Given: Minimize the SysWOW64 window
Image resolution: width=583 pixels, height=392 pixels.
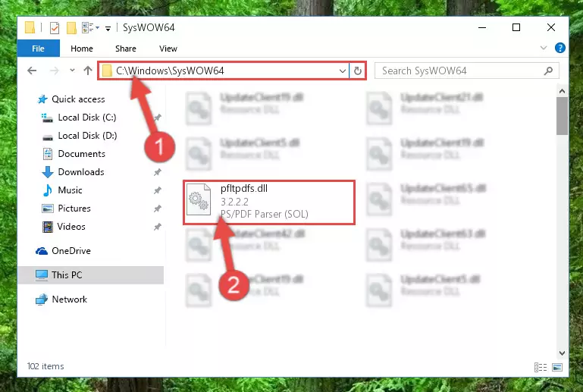Looking at the screenshot, I should (482, 27).
